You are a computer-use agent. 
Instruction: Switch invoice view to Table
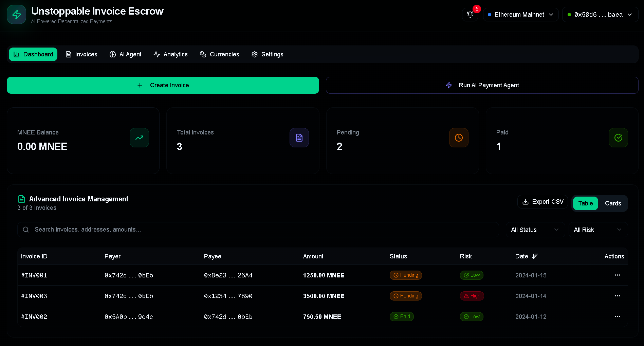click(x=585, y=203)
